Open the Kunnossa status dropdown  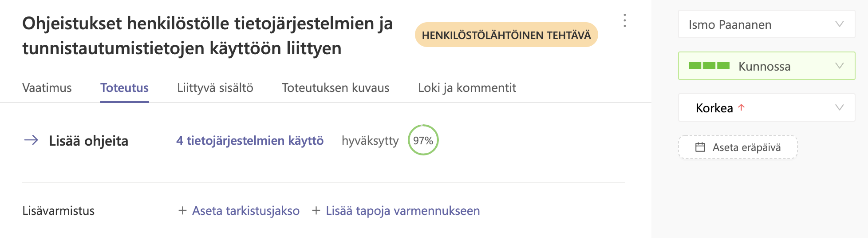pyautogui.click(x=767, y=66)
